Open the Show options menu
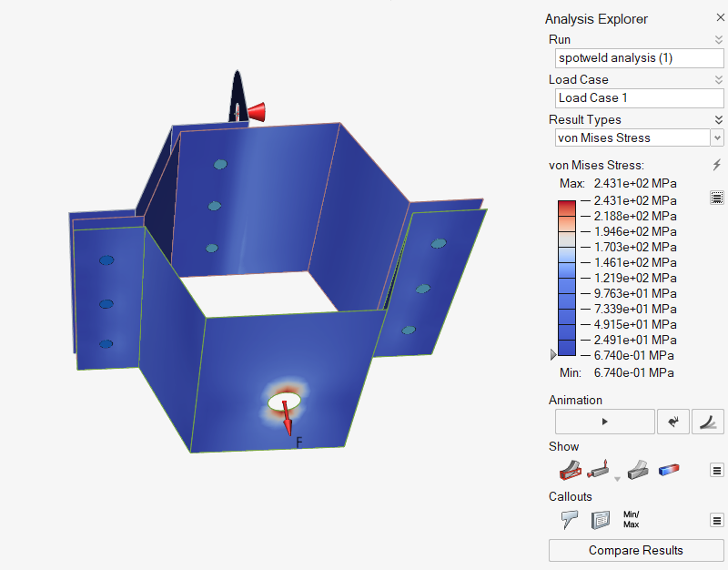 717,471
